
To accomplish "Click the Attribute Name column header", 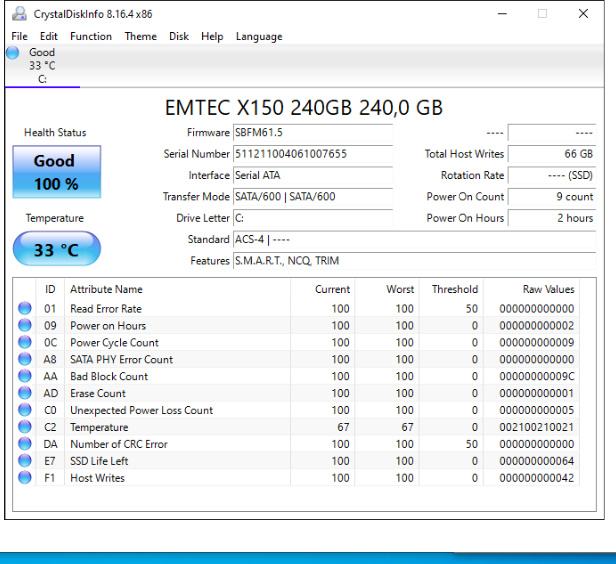I will pyautogui.click(x=106, y=289).
